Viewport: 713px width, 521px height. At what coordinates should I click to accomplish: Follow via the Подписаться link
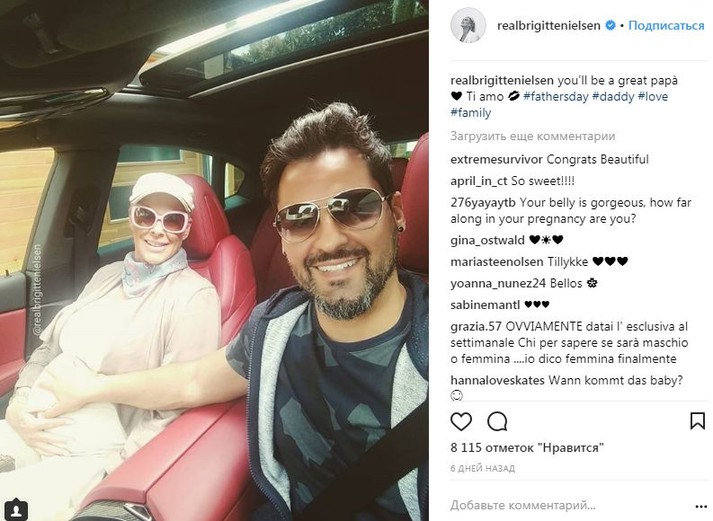[x=666, y=25]
